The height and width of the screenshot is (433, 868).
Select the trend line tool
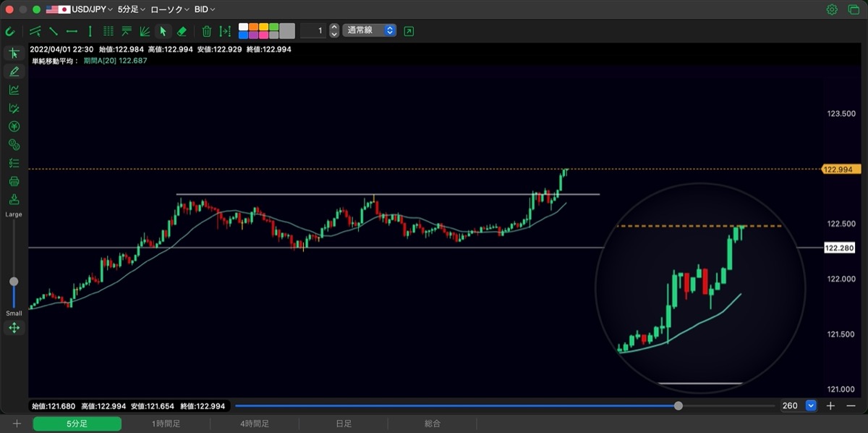tap(54, 31)
